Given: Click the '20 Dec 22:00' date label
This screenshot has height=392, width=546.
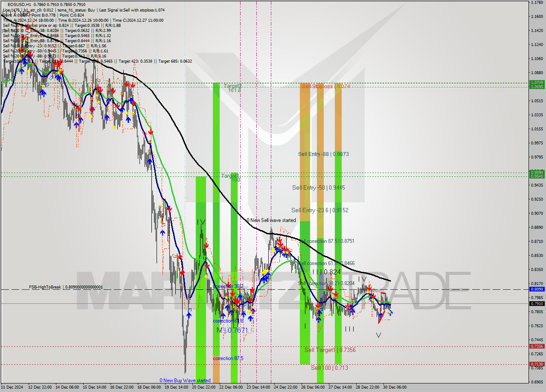Looking at the screenshot, I should (204, 387).
